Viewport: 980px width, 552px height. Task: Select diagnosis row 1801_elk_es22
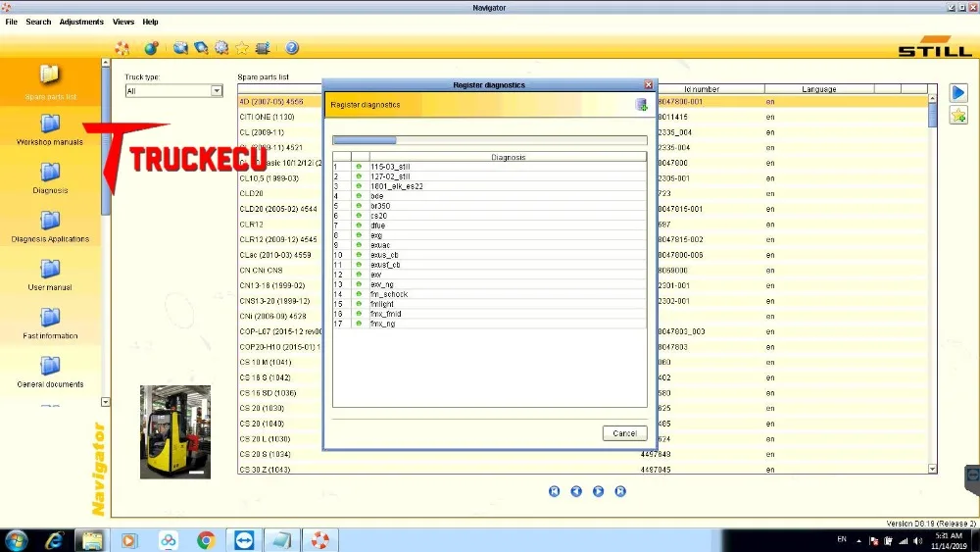[489, 186]
